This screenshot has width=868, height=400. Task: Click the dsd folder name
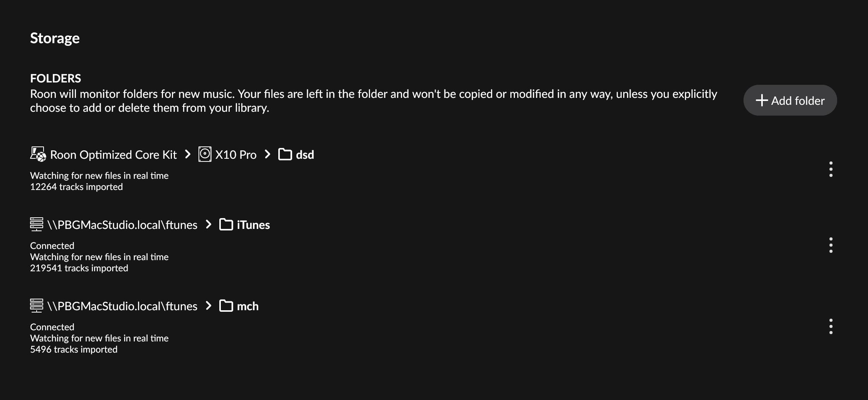[x=305, y=155]
